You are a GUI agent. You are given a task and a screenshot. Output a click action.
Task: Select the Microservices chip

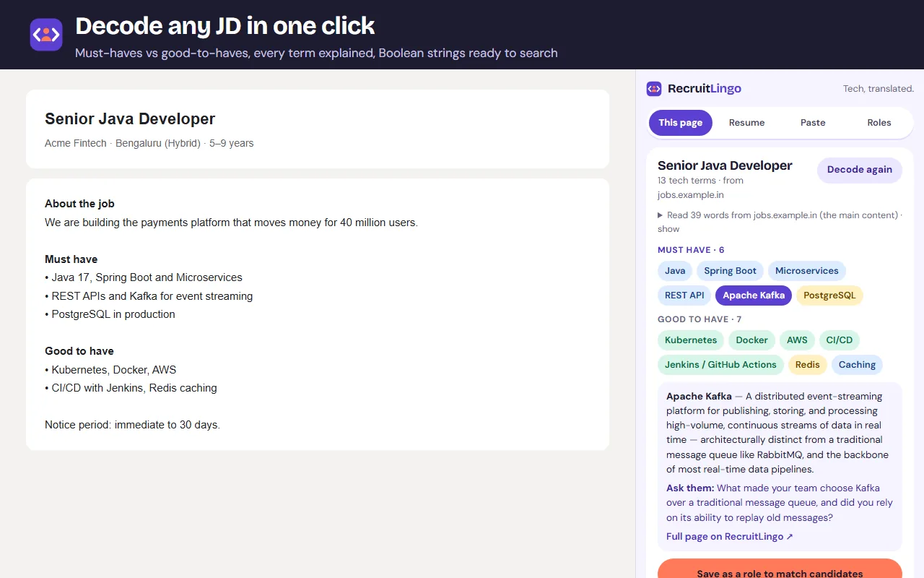[x=807, y=271]
